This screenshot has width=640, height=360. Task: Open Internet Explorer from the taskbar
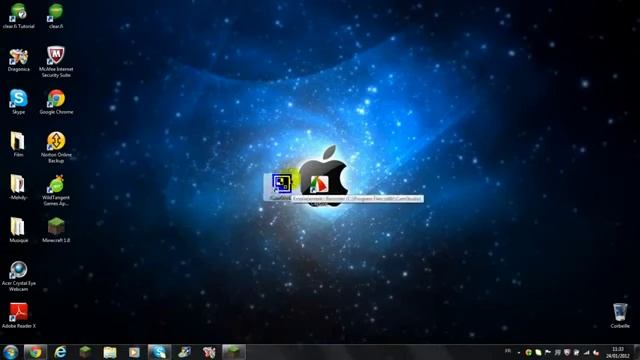coord(60,352)
